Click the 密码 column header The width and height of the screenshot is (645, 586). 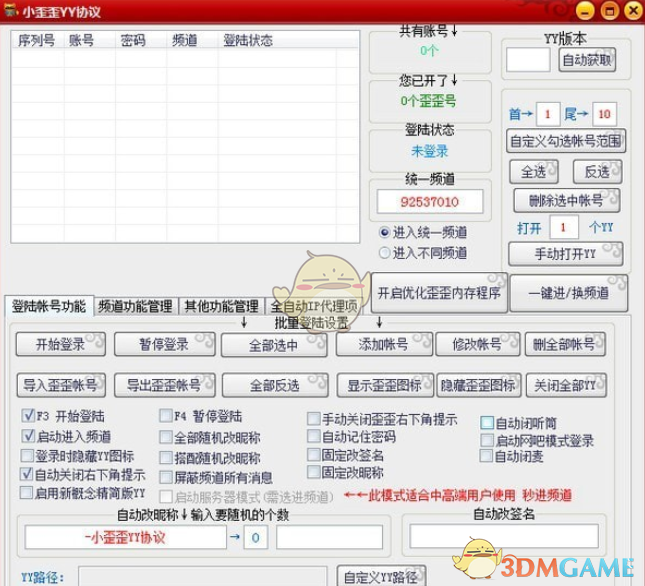(x=141, y=40)
